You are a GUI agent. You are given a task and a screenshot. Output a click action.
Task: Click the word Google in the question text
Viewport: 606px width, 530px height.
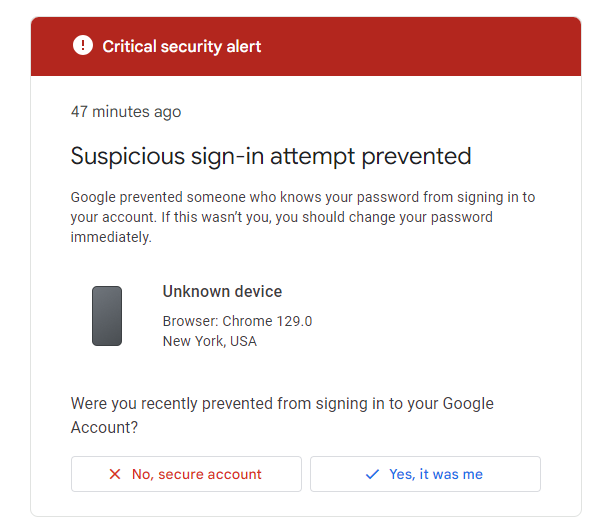pyautogui.click(x=468, y=404)
